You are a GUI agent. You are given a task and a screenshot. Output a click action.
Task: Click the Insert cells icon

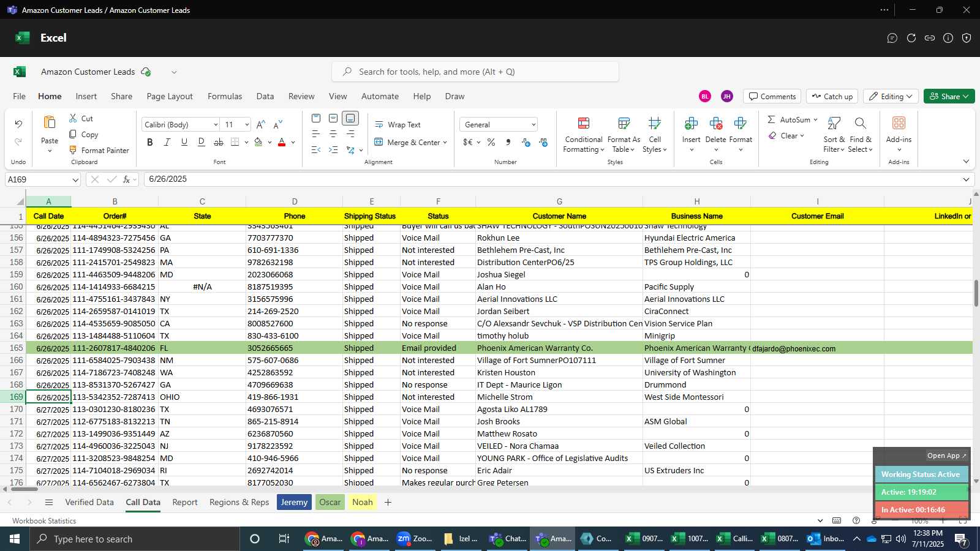[691, 124]
